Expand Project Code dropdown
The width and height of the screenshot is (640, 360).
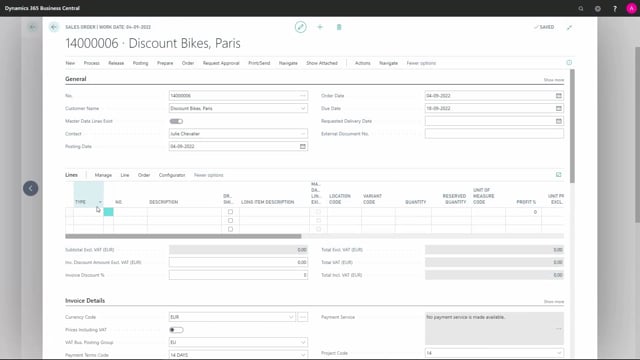pyautogui.click(x=559, y=353)
